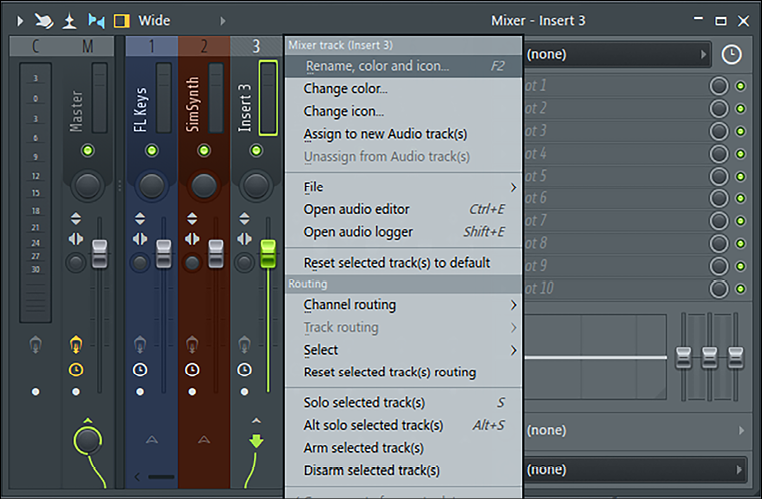Click the FL Keys pan knob

(152, 186)
